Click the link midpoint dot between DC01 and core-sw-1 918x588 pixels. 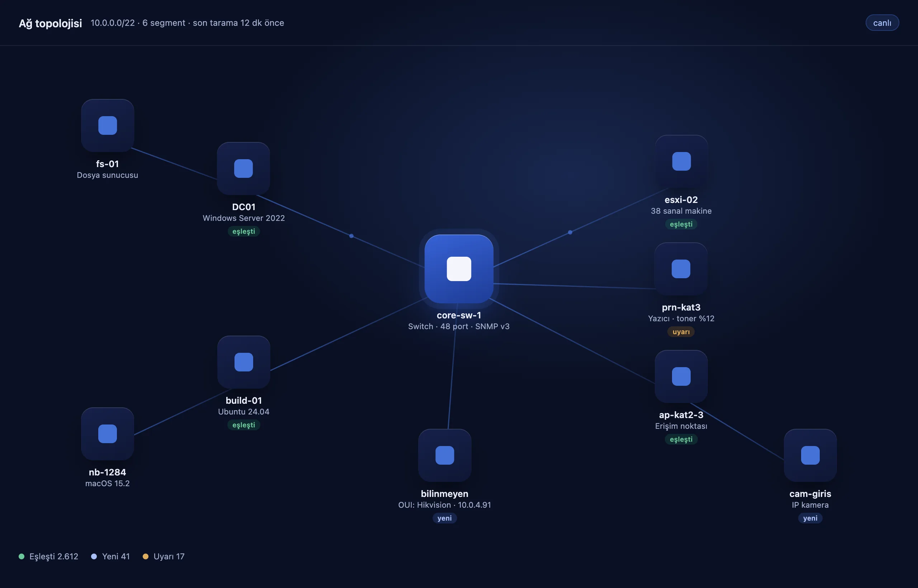pyautogui.click(x=351, y=236)
